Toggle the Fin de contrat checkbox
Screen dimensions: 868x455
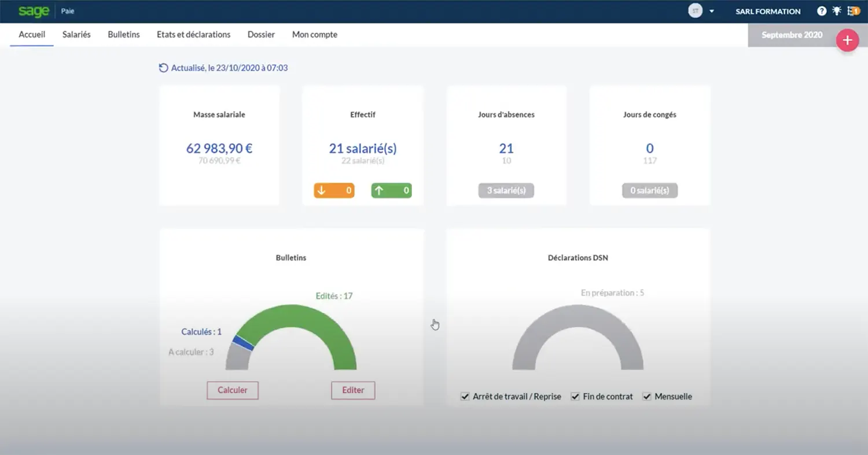click(575, 397)
